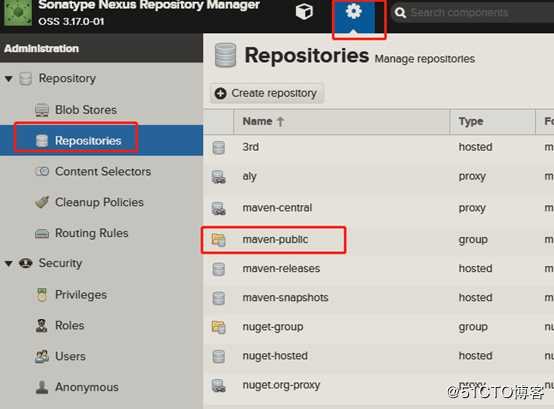This screenshot has height=409, width=554.
Task: Click the Create repository button
Action: tap(266, 93)
